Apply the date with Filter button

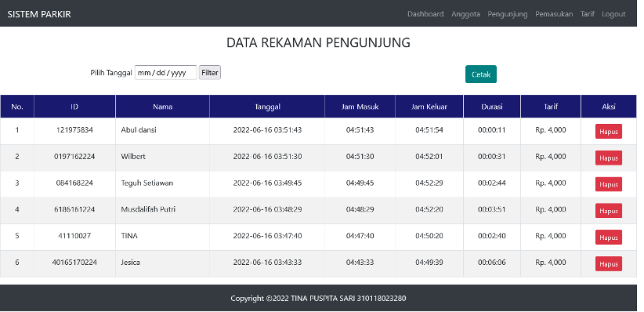[x=210, y=73]
